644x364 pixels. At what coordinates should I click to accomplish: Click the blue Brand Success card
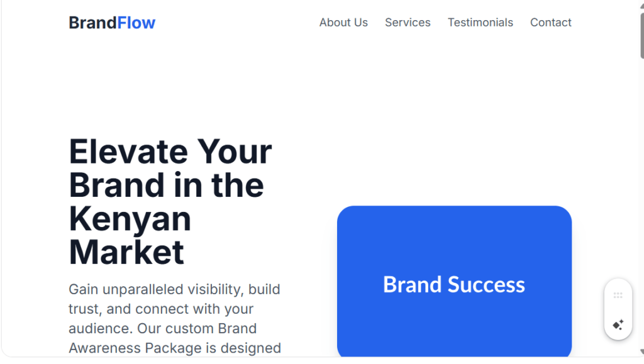[454, 282]
